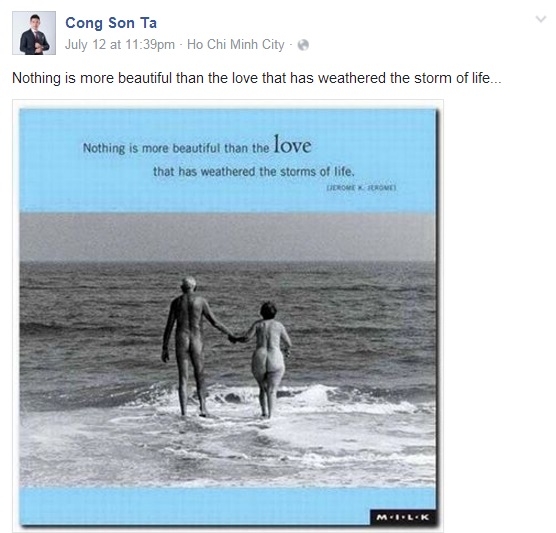
Task: Click the post caption text about love
Action: 257,78
